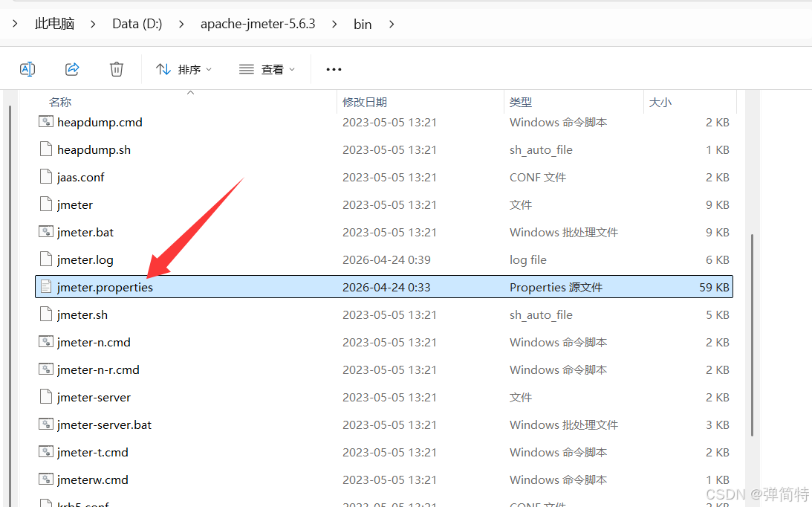The width and height of the screenshot is (812, 507).
Task: Select the jmeter-n.cmd file name
Action: (x=94, y=342)
